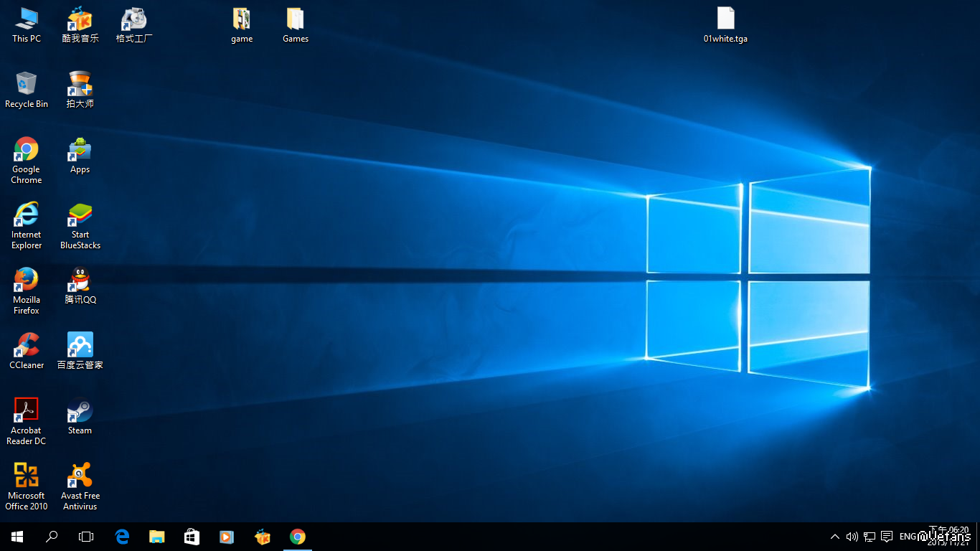
Task: Click the Internet Explorer desktop shortcut
Action: tap(27, 215)
